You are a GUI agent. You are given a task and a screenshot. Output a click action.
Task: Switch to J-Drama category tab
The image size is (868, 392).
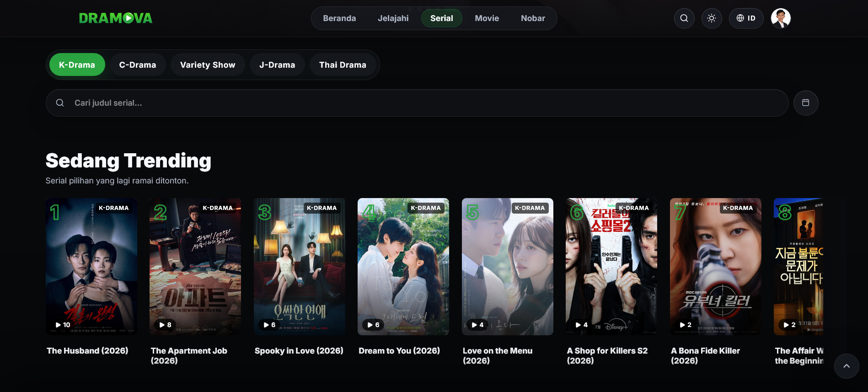[277, 65]
